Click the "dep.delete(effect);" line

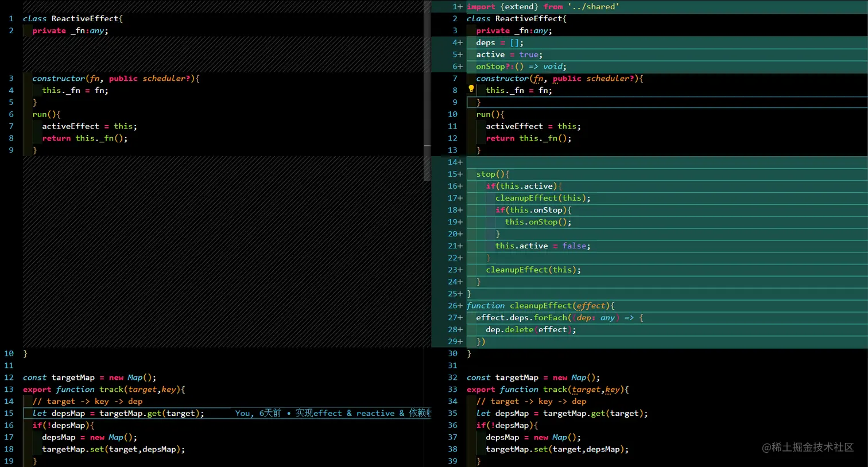[x=531, y=329]
